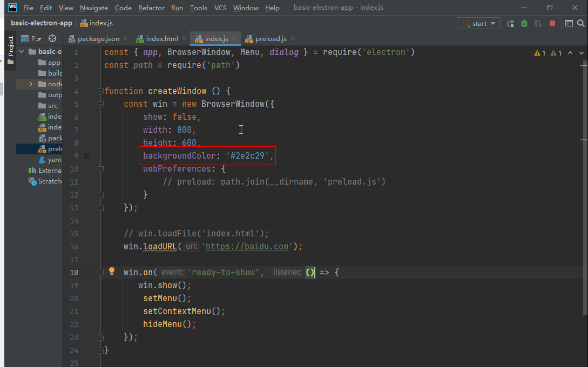The width and height of the screenshot is (588, 367).
Task: Click the green Rerun 'start' icon
Action: coord(510,24)
